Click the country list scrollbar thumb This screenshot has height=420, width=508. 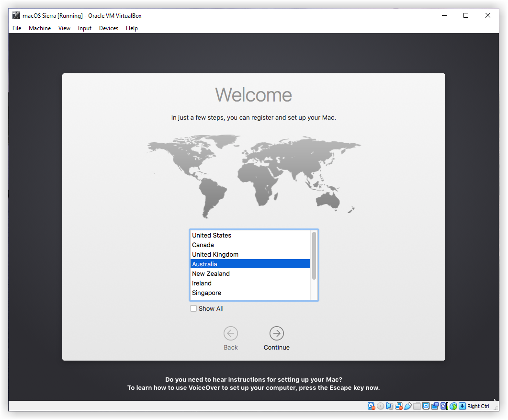tap(314, 256)
